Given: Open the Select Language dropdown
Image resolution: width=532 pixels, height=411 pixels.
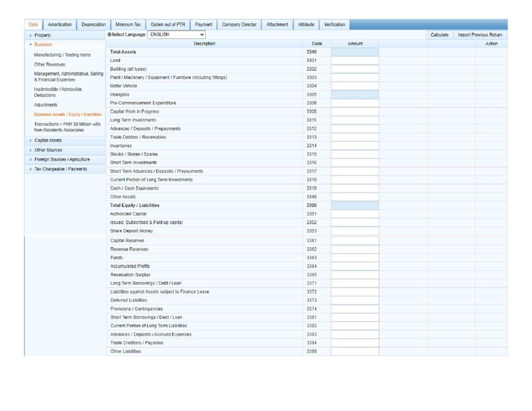Looking at the screenshot, I should pyautogui.click(x=177, y=35).
